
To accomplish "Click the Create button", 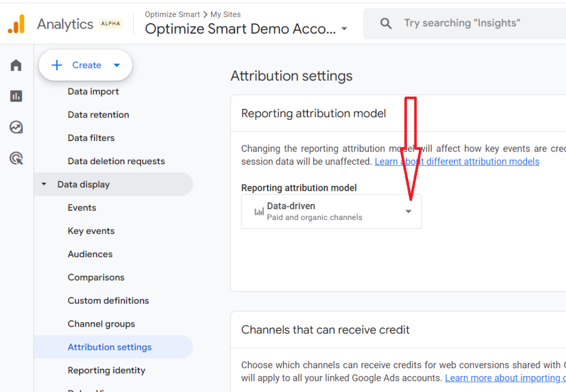I will coord(86,65).
